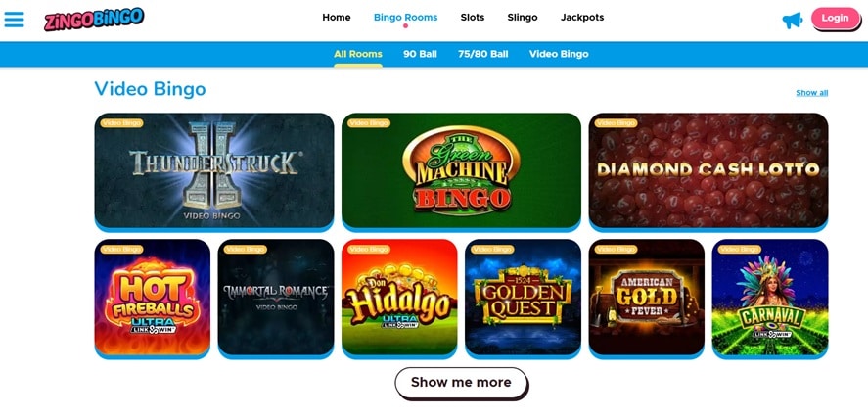Viewport: 868px width, 419px height.
Task: Select the 75/80 Ball tab
Action: [x=483, y=54]
